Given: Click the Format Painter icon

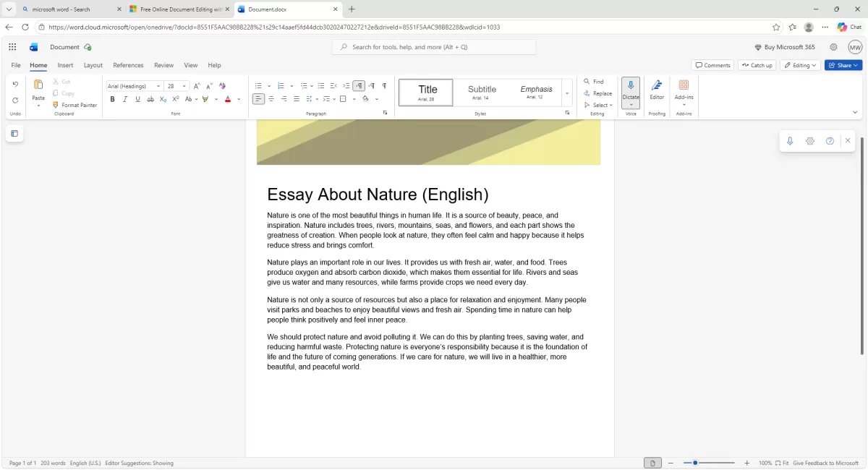Looking at the screenshot, I should click(x=56, y=105).
